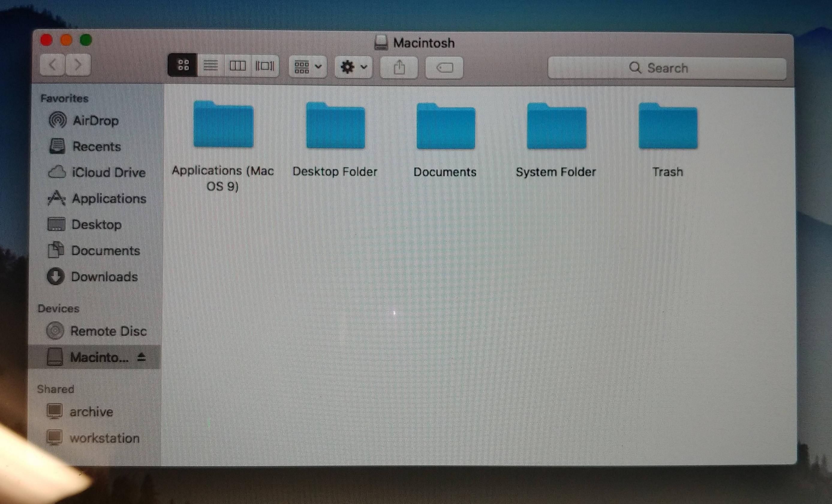Go back with the left arrow
Image resolution: width=832 pixels, height=504 pixels.
52,64
